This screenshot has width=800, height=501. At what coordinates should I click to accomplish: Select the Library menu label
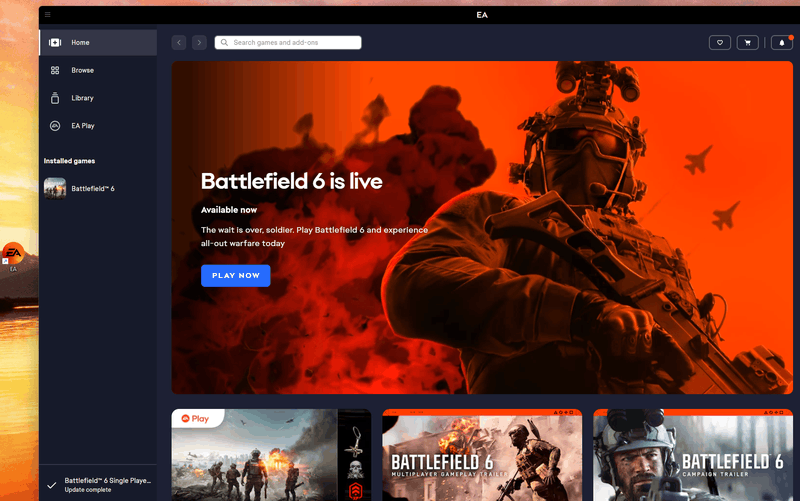82,98
